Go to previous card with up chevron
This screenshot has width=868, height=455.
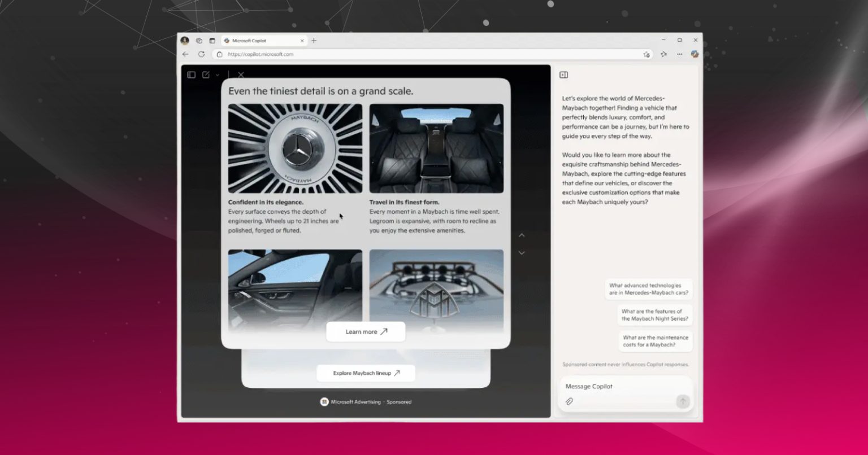[x=522, y=235]
